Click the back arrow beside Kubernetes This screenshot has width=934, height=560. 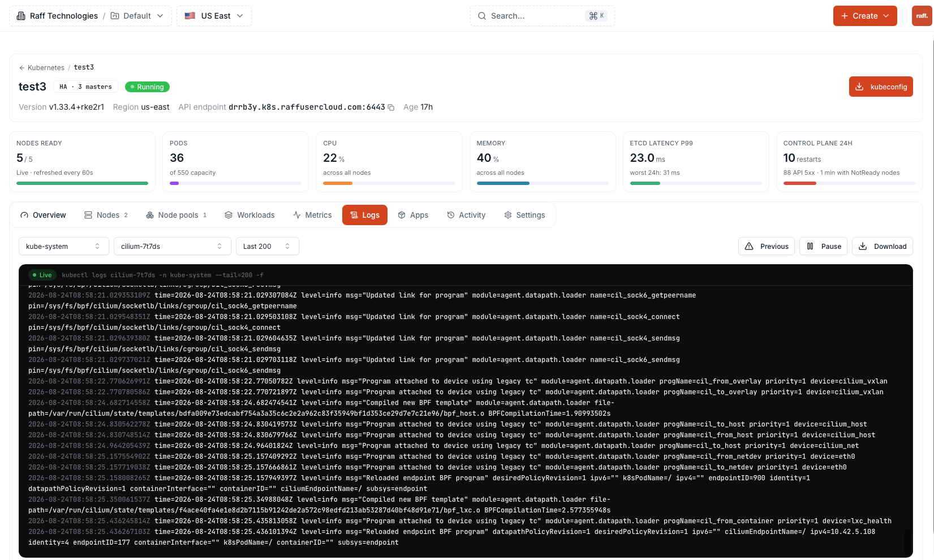tap(22, 68)
